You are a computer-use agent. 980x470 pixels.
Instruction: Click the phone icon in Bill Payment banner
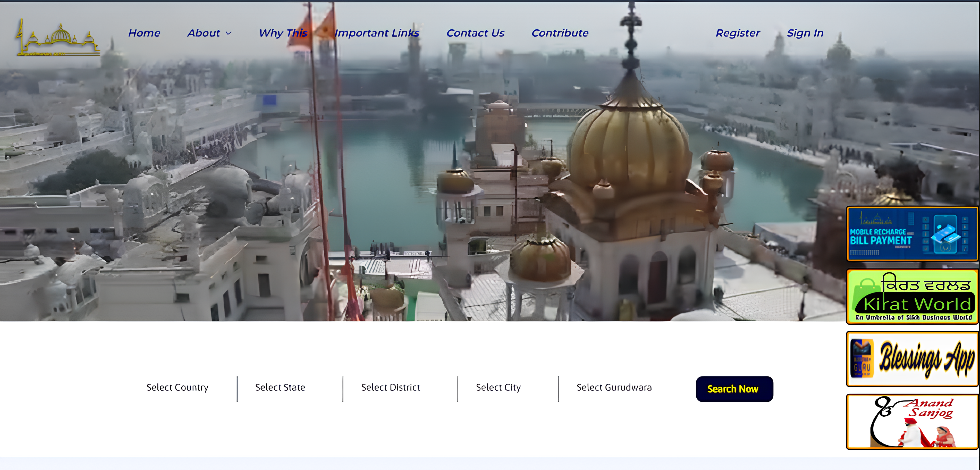pos(945,233)
